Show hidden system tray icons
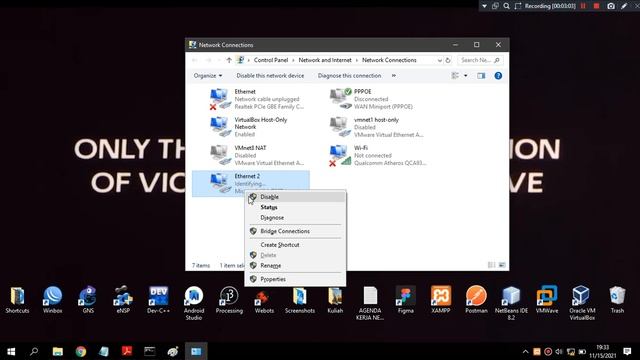The image size is (640, 360). [x=525, y=351]
